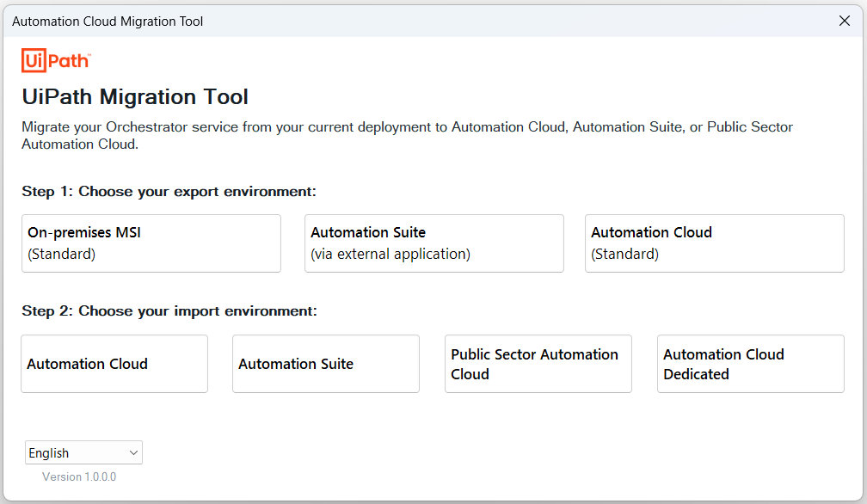Click the UiPath Migration Tool heading
The width and height of the screenshot is (867, 504).
click(x=135, y=96)
